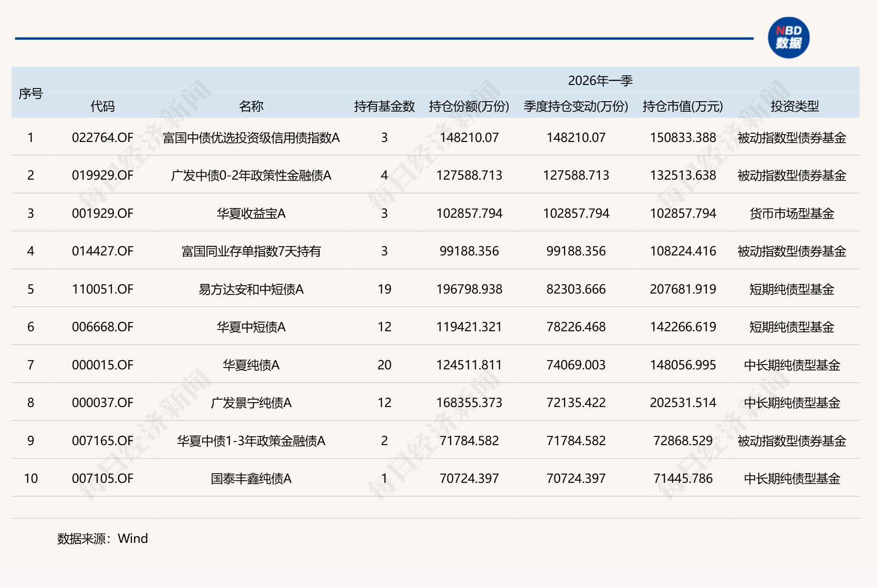878x588 pixels.
Task: Select 数据来源：Wind text
Action: point(102,538)
